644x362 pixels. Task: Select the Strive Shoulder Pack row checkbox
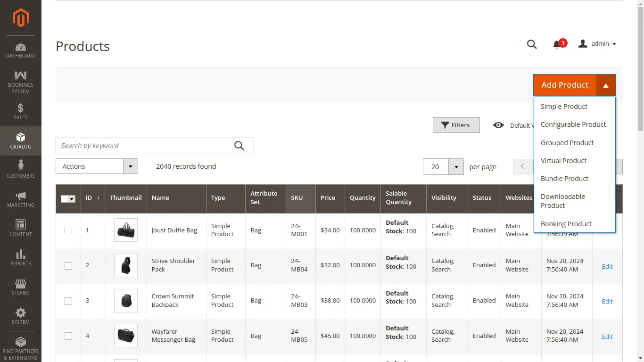pos(68,265)
